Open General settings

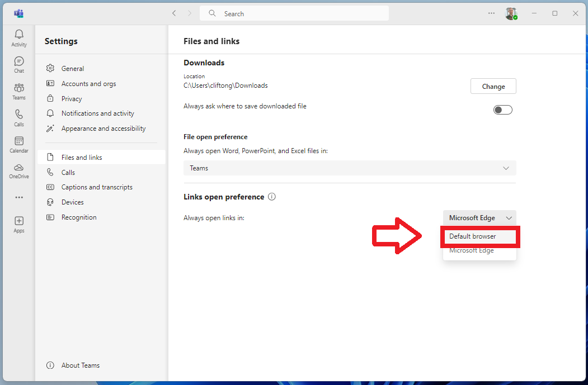(101, 69)
